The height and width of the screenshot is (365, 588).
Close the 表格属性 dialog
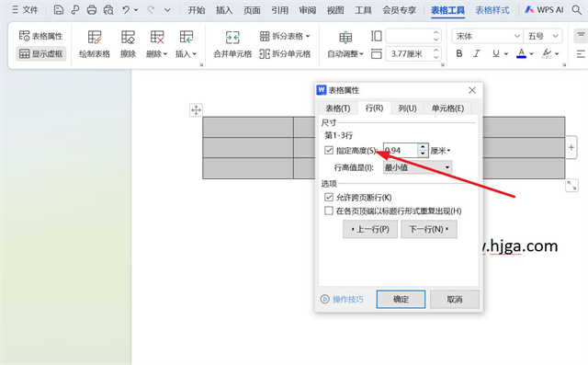(x=472, y=90)
